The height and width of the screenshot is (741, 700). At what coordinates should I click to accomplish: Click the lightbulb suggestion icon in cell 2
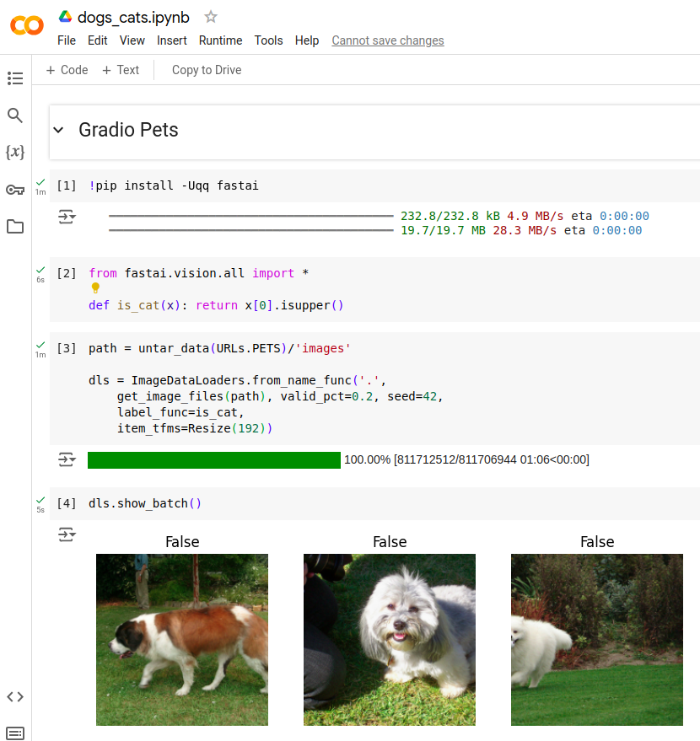click(95, 288)
